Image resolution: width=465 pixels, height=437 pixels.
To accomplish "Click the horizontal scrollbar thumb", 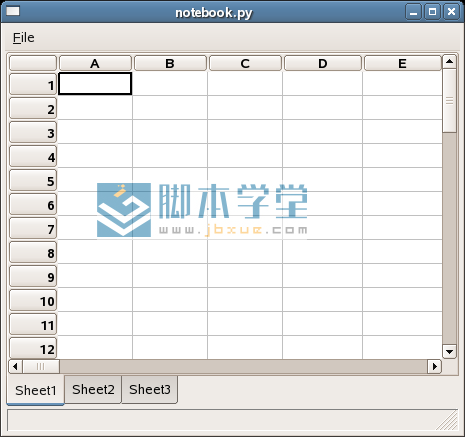I will (41, 366).
